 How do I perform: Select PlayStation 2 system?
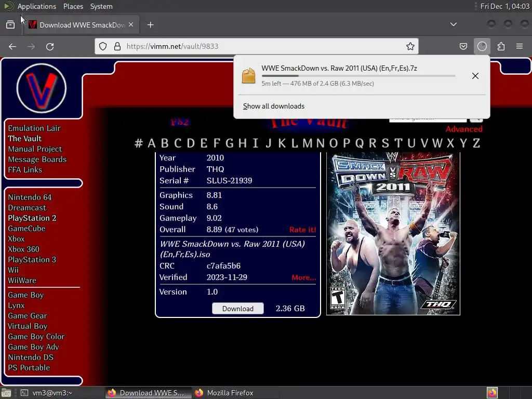[x=32, y=218]
